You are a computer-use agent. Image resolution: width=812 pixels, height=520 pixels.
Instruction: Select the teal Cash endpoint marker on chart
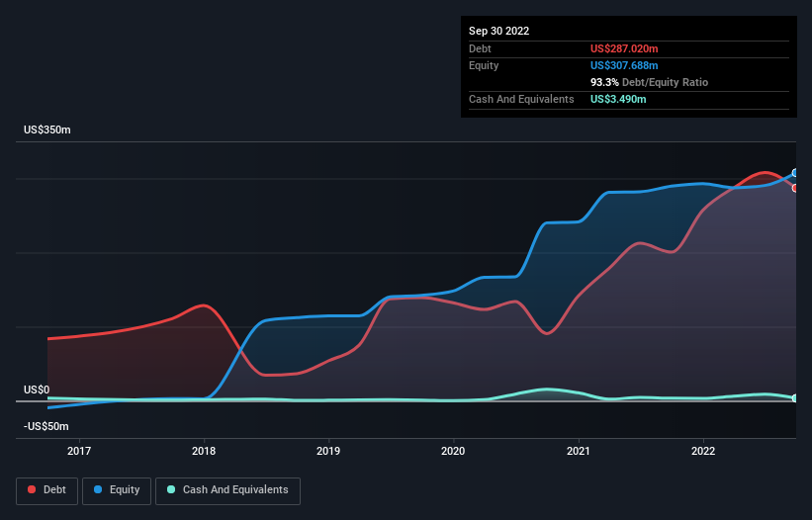pyautogui.click(x=795, y=397)
